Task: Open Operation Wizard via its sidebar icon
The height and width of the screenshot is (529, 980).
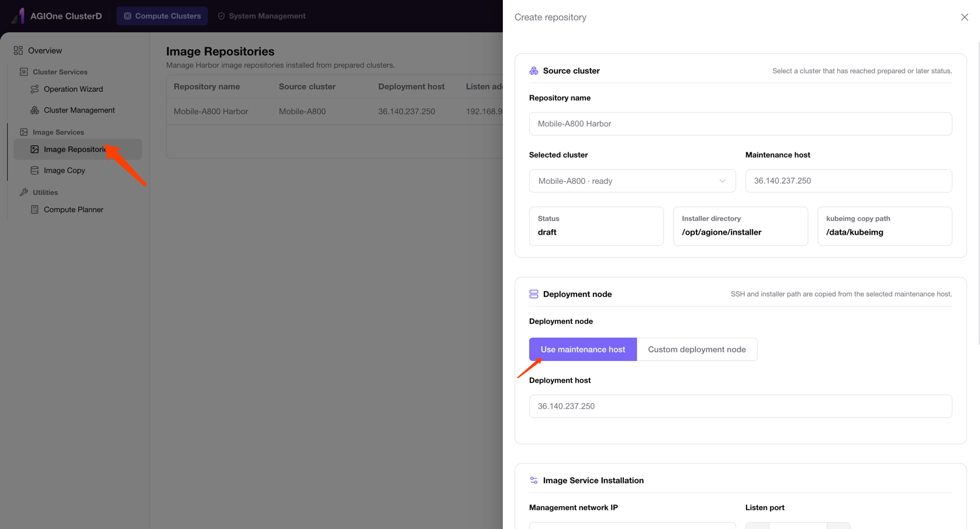Action: point(34,89)
